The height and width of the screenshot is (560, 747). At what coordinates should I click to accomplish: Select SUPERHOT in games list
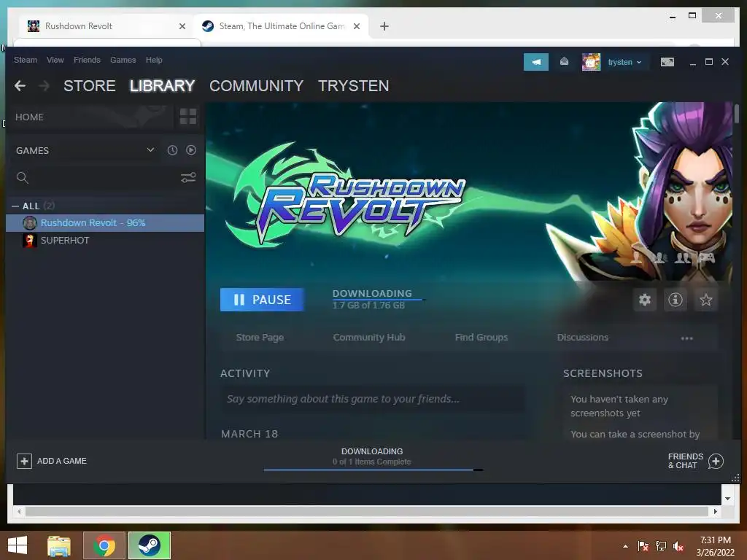(105, 241)
